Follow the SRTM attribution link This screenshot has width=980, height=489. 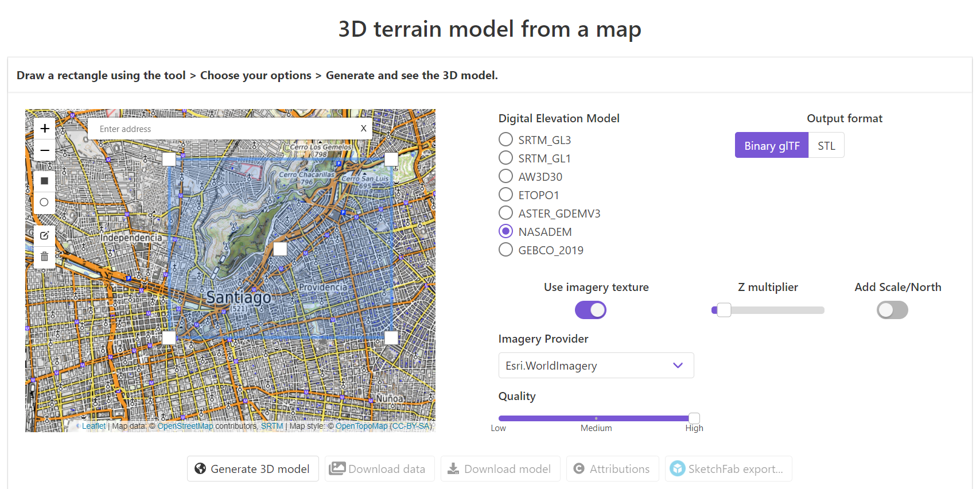click(272, 426)
